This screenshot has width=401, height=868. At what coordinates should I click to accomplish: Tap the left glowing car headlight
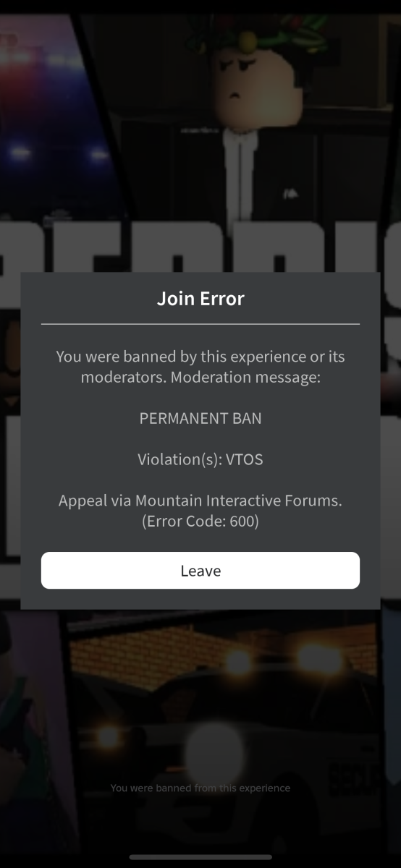pos(109,736)
